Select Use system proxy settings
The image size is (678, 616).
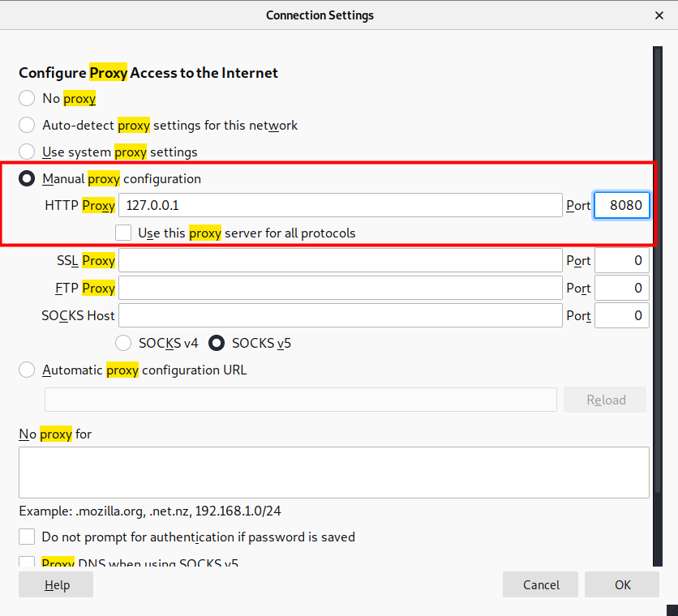27,152
